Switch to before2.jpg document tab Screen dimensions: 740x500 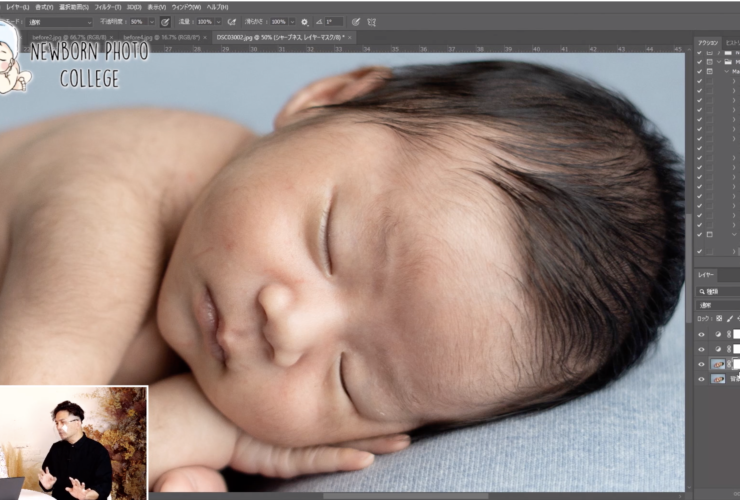69,37
